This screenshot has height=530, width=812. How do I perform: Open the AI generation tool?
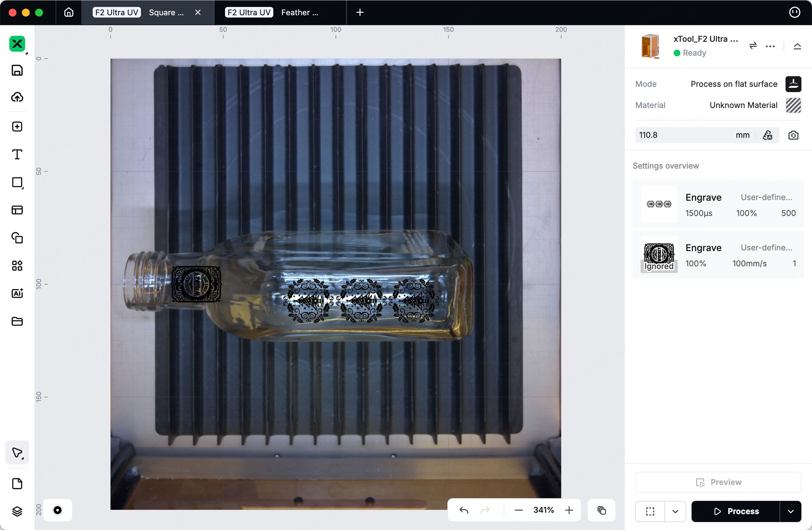(17, 293)
